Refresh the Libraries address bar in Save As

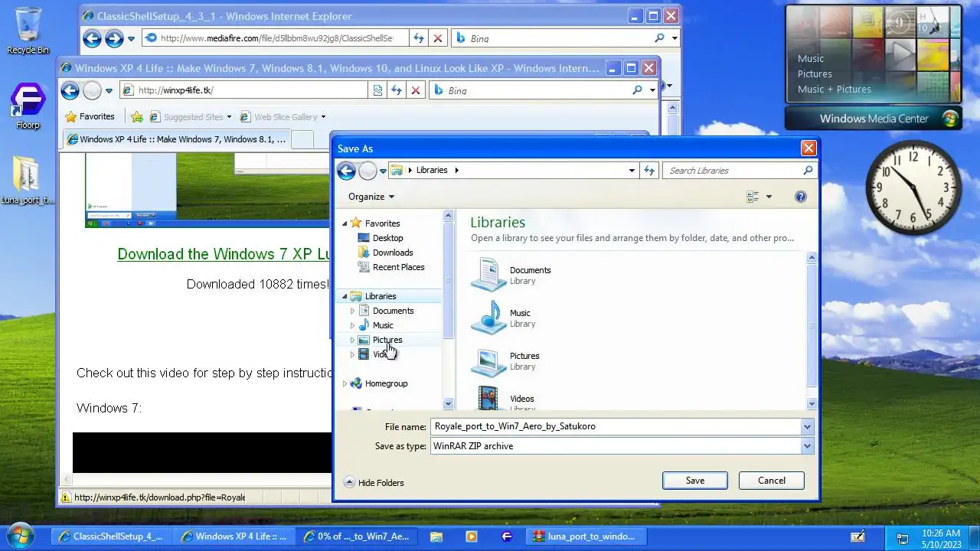pyautogui.click(x=649, y=171)
